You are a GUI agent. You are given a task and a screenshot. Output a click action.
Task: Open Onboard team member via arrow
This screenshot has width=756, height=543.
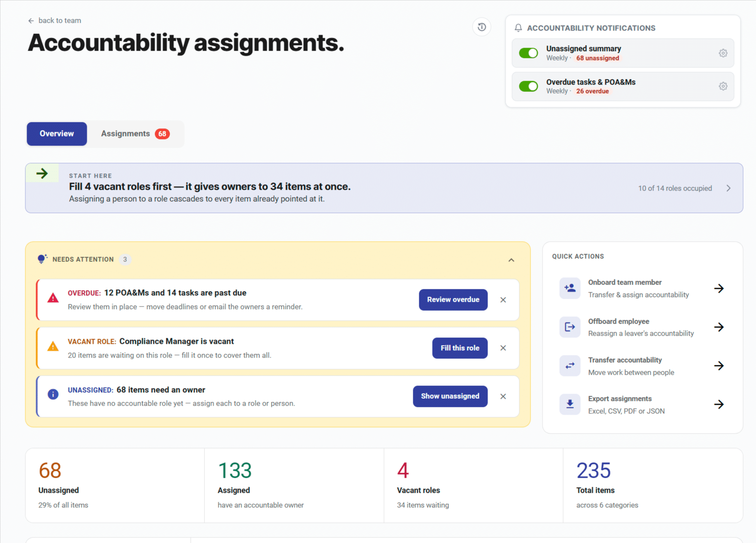pos(719,288)
